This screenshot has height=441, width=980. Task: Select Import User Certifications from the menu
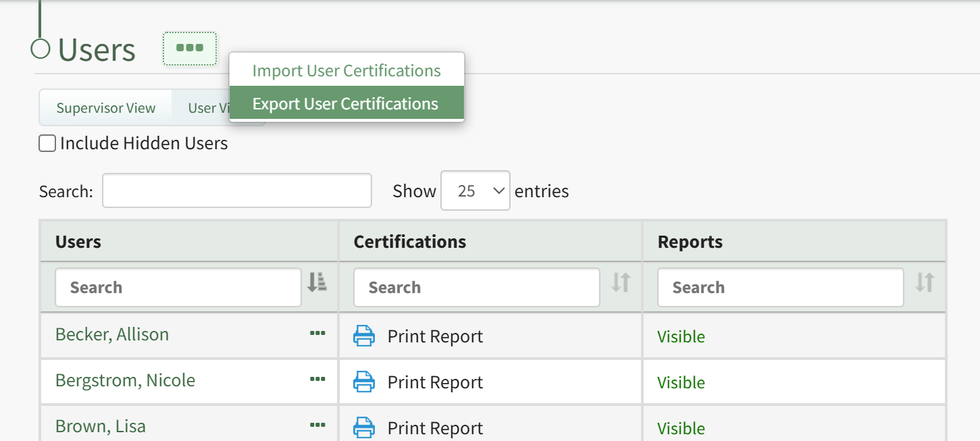click(x=346, y=70)
